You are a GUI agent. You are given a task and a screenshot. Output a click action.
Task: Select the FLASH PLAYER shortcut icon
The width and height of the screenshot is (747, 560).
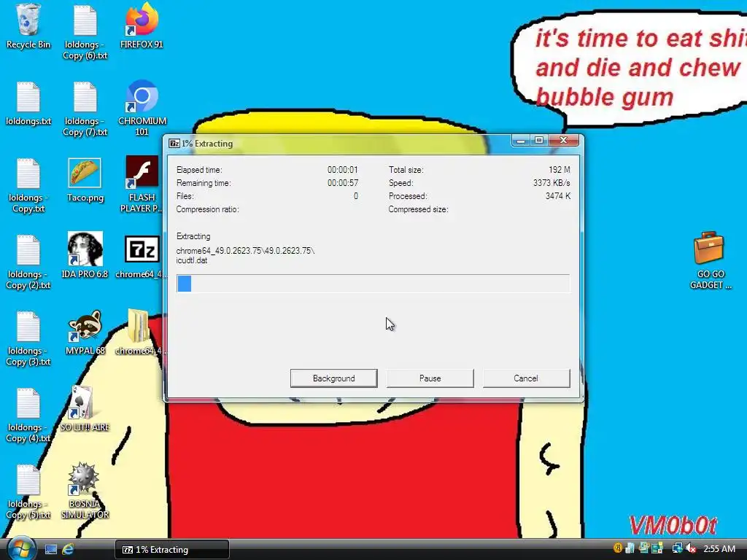click(142, 184)
